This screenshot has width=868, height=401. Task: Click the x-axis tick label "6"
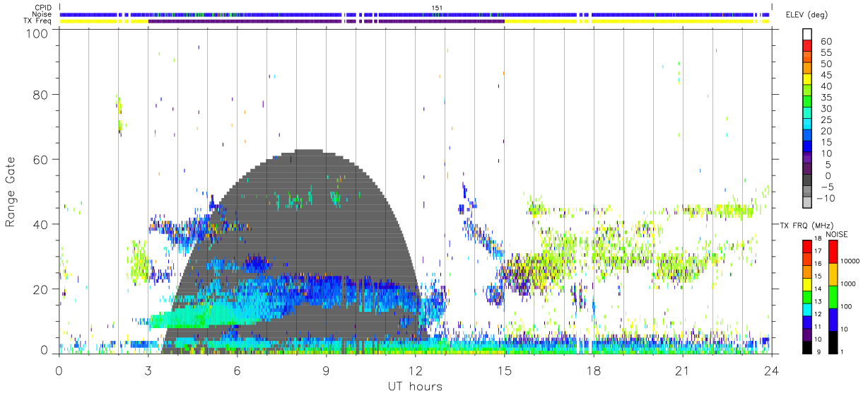pos(237,371)
